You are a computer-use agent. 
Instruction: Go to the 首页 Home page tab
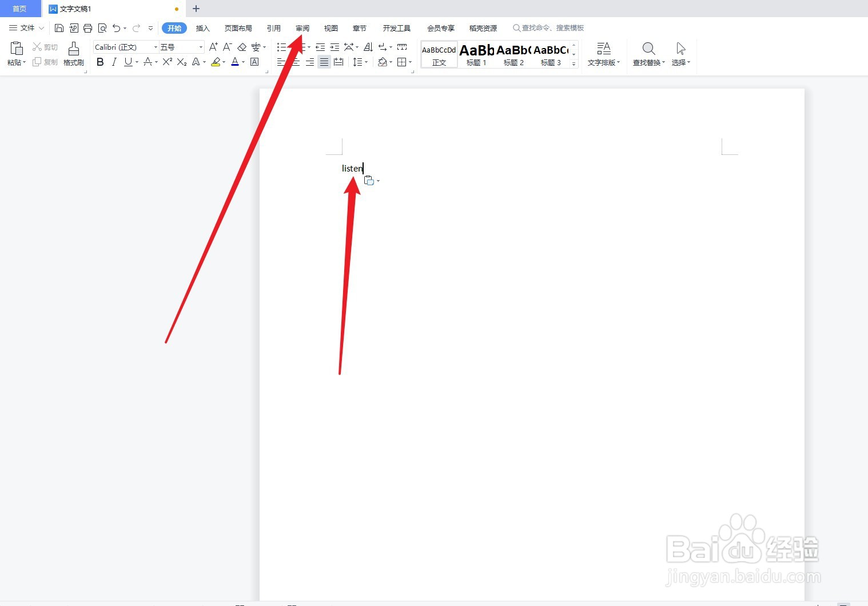click(19, 9)
